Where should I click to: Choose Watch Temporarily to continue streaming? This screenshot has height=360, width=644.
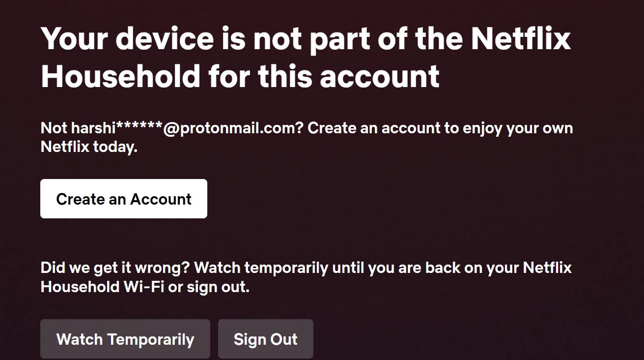pos(125,339)
